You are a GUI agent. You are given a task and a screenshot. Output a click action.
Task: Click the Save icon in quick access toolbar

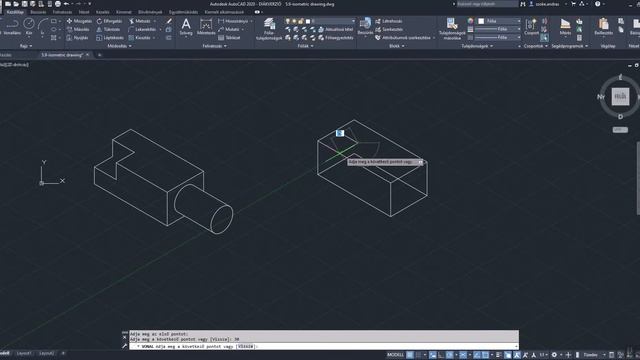[24, 4]
